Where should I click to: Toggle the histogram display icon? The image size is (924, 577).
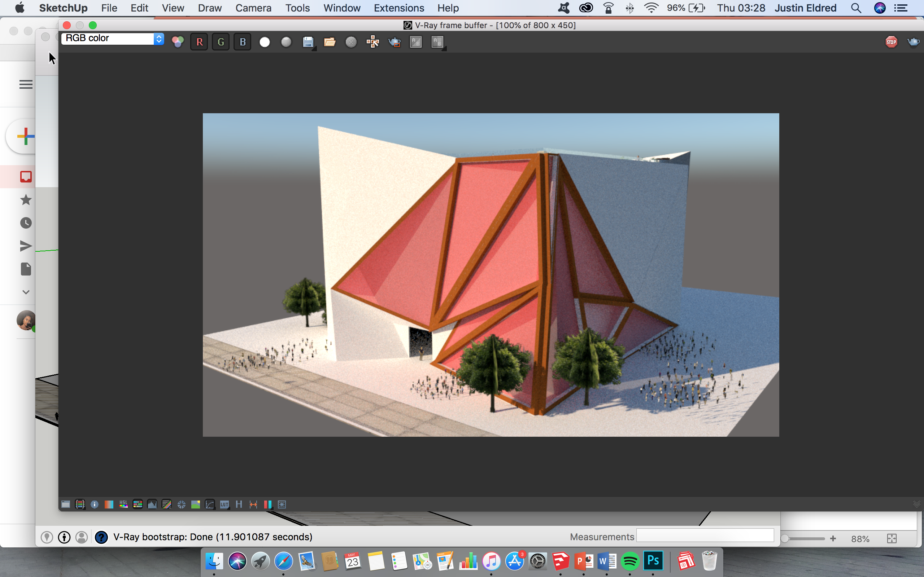pos(152,505)
